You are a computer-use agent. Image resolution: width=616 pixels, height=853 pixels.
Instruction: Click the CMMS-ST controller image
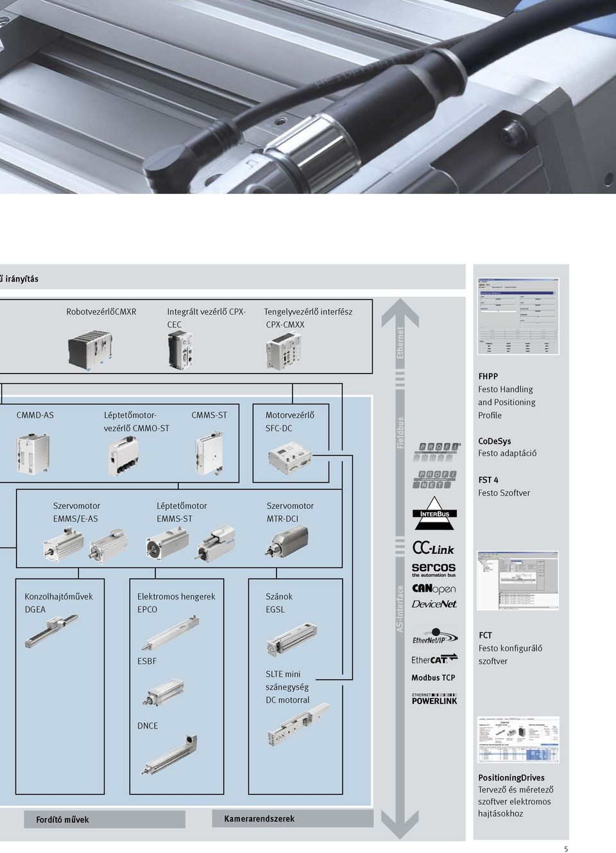pyautogui.click(x=209, y=452)
